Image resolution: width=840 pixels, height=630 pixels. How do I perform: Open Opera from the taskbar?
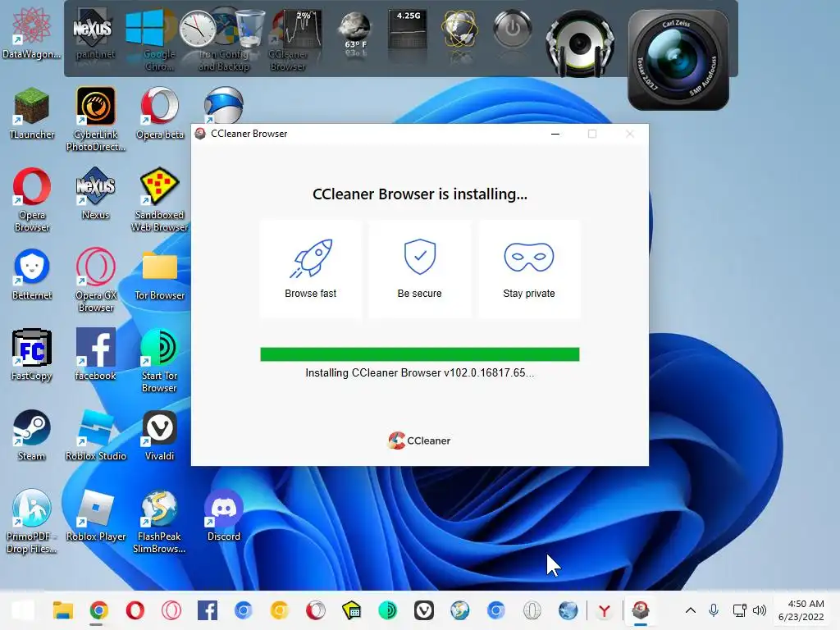pos(135,610)
